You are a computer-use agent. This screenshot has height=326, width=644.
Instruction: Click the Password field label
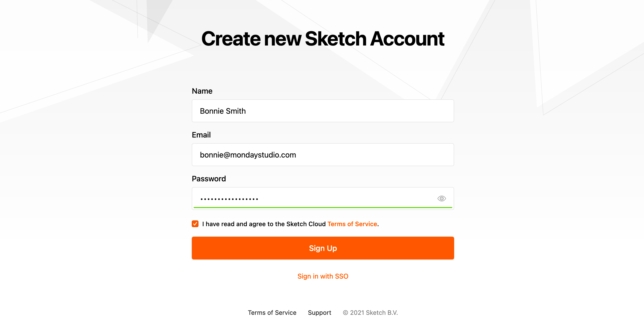coord(209,179)
